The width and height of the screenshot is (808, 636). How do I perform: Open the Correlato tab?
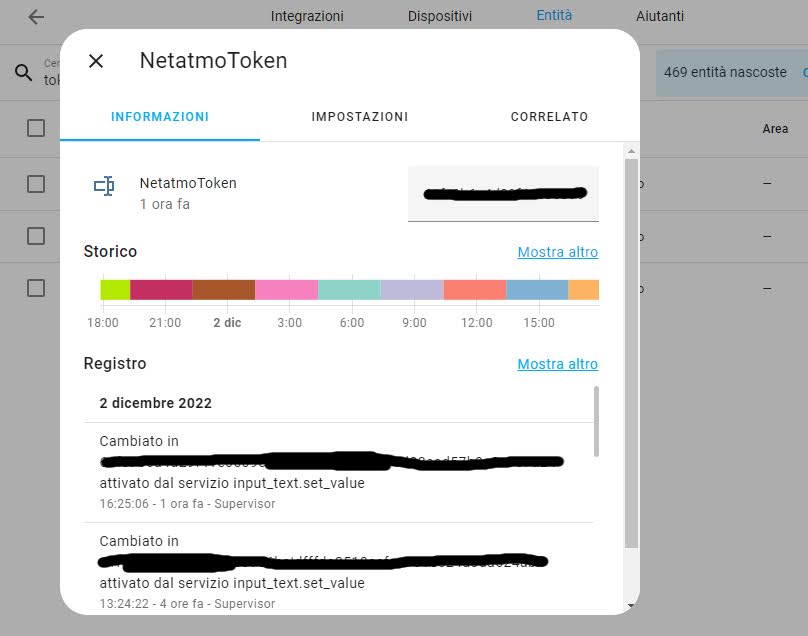click(x=549, y=117)
